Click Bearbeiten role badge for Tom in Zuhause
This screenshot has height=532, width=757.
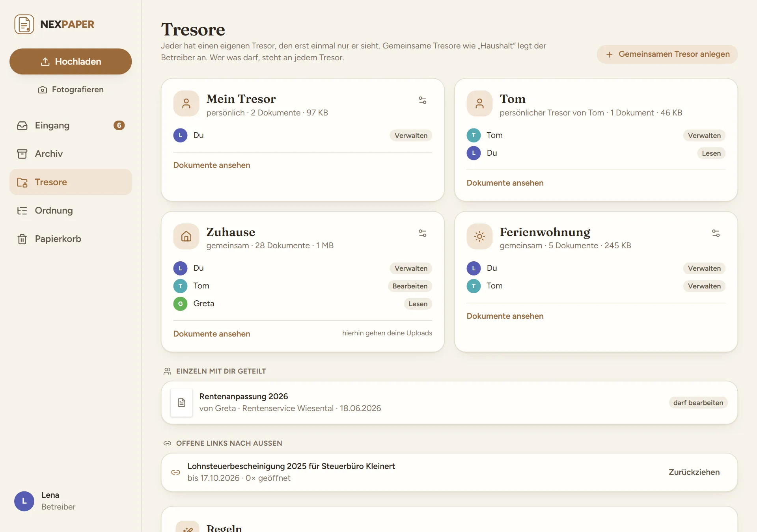(410, 286)
